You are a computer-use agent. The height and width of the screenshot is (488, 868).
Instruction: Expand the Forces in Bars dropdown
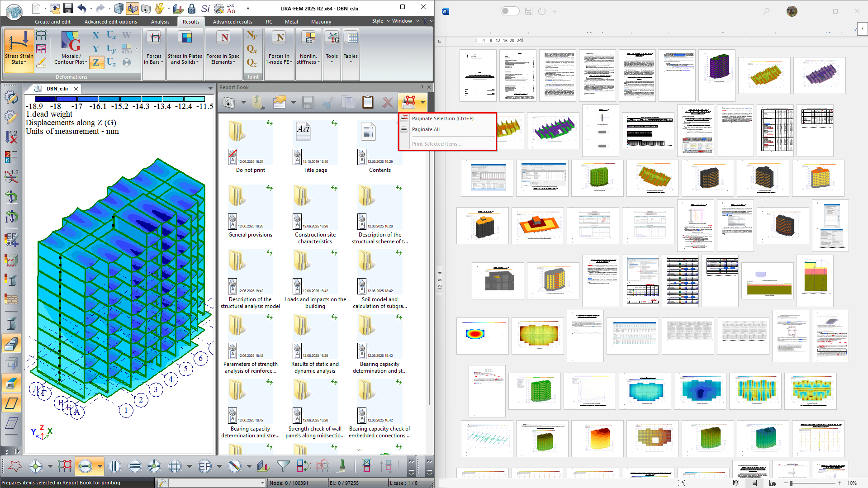pos(154,59)
